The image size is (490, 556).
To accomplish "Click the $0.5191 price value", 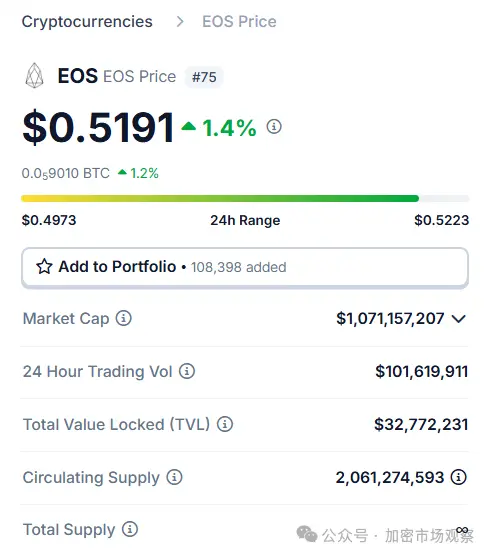I will (98, 127).
